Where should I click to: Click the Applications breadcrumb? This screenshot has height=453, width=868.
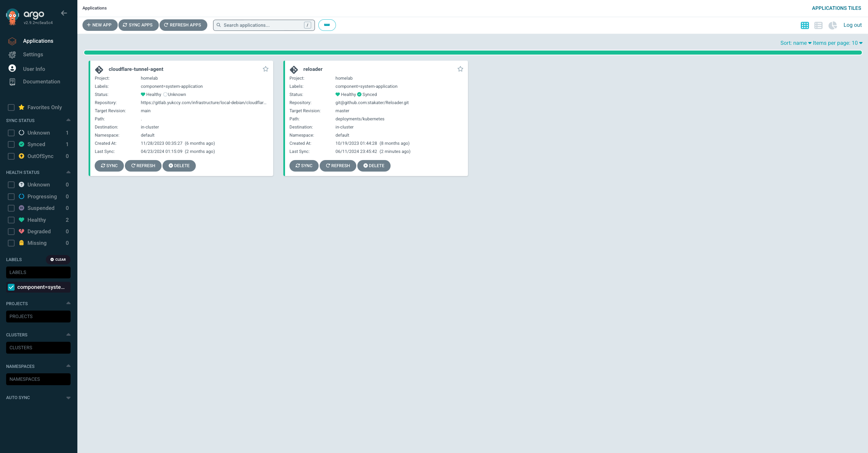point(94,8)
